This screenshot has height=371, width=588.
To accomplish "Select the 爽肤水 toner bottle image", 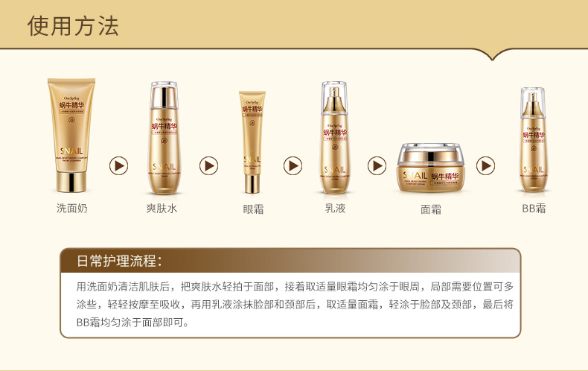I will [164, 138].
